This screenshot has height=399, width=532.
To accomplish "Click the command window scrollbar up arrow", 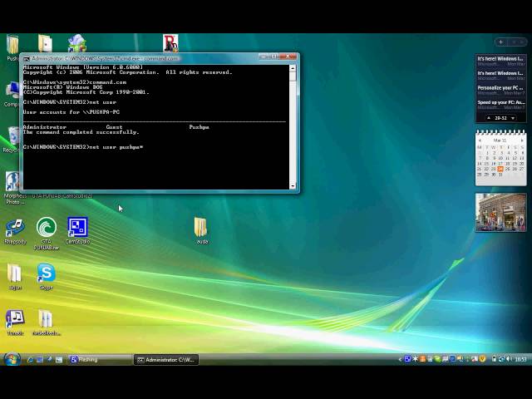I will (293, 68).
